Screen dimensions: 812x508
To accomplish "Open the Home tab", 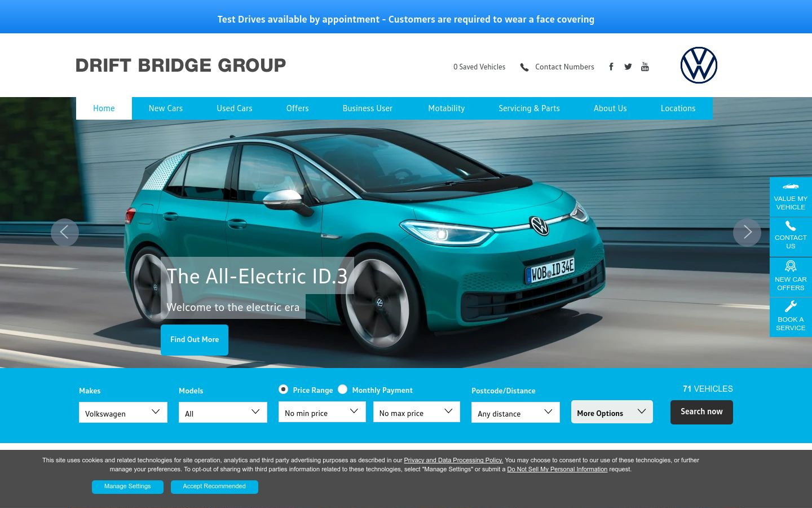I will pyautogui.click(x=104, y=108).
